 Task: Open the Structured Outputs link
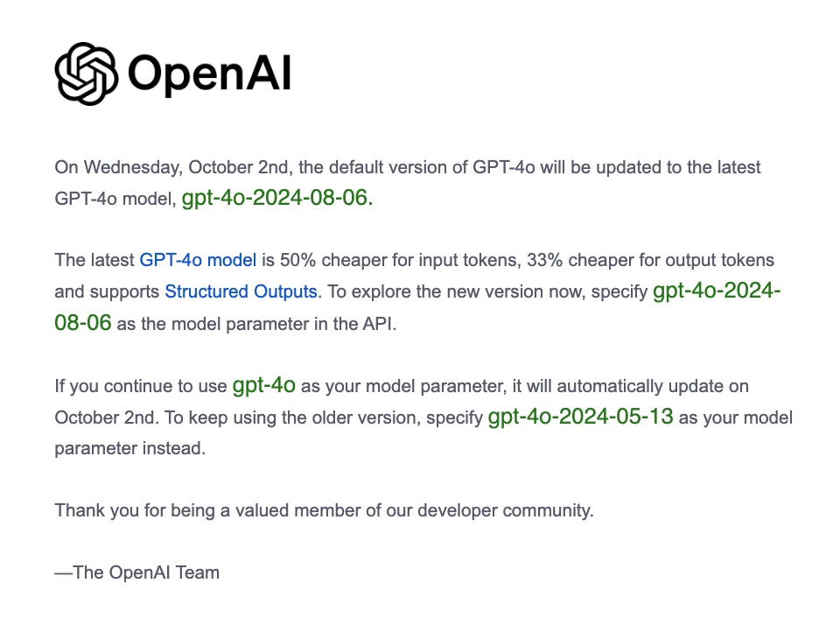tap(241, 291)
